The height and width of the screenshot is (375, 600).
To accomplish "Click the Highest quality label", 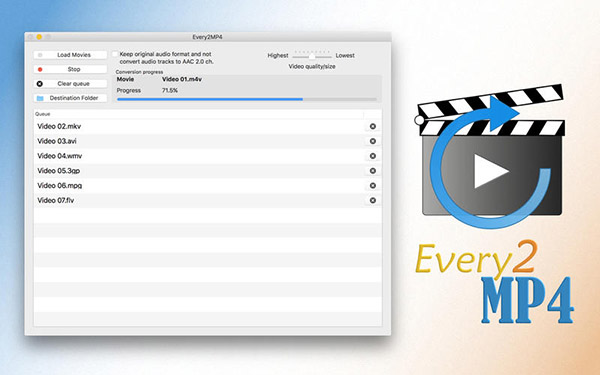I will click(x=278, y=55).
